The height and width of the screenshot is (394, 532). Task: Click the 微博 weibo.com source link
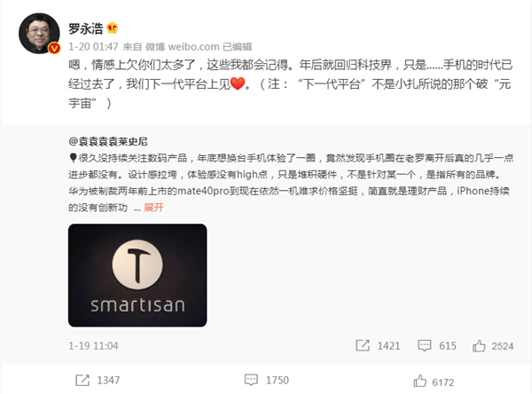(x=182, y=46)
